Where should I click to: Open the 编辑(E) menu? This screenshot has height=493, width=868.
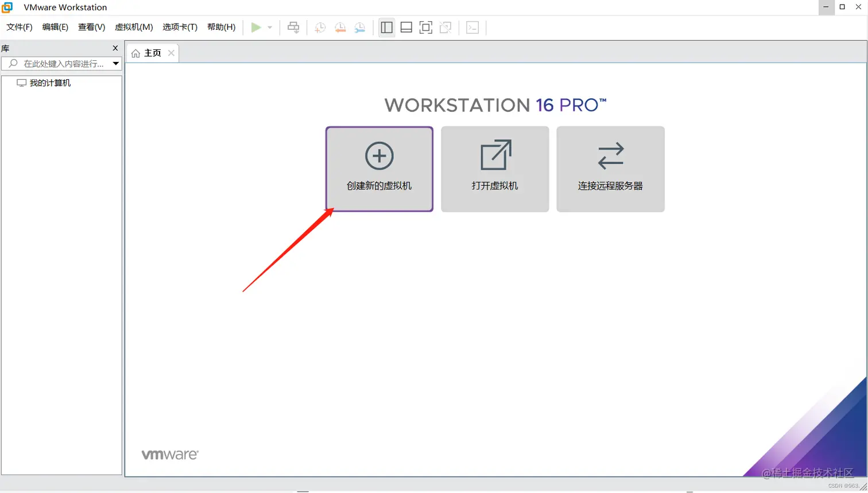[55, 27]
